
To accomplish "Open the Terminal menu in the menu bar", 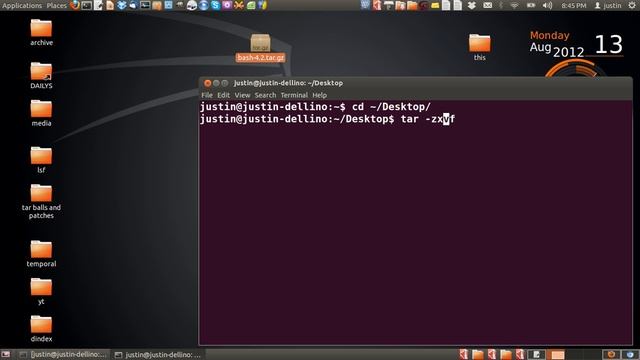I will [x=294, y=95].
